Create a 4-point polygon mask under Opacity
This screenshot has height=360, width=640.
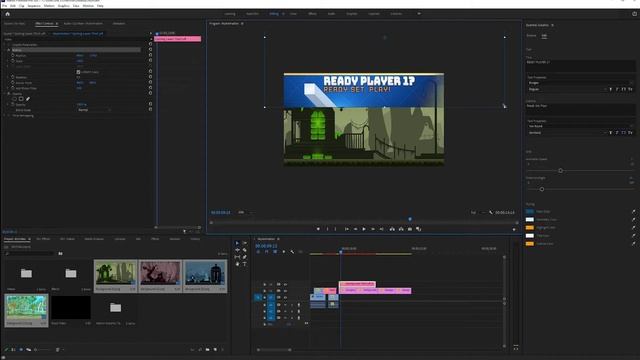pyautogui.click(x=21, y=99)
